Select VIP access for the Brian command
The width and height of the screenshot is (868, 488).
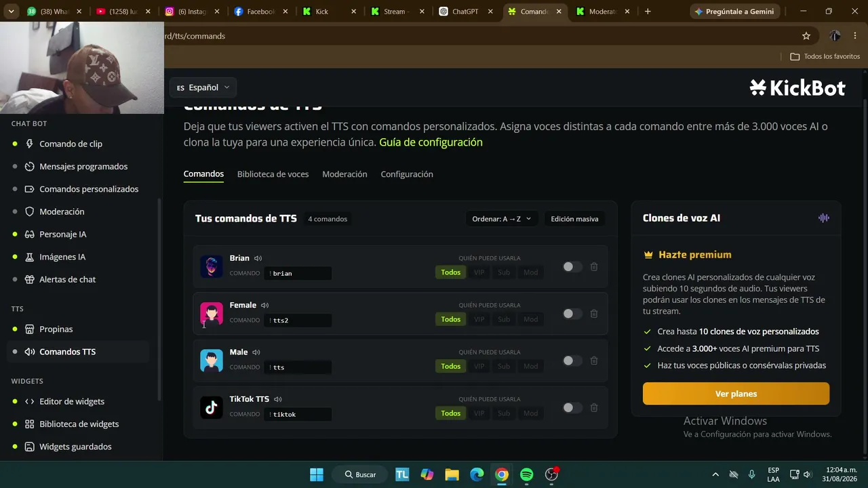coord(479,272)
